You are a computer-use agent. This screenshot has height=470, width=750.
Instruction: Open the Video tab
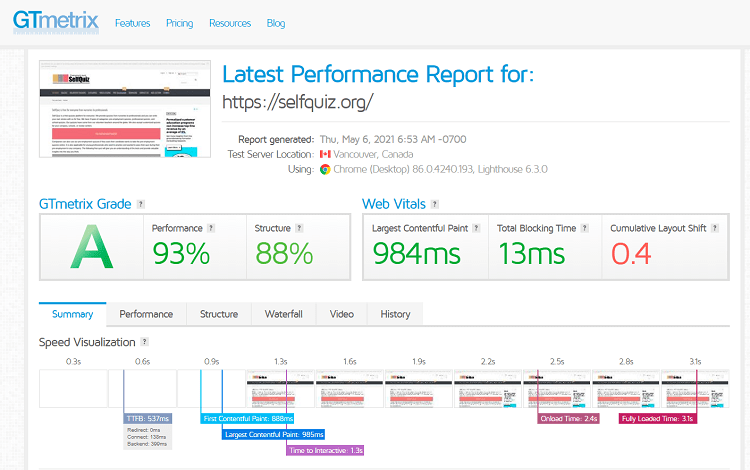click(342, 314)
